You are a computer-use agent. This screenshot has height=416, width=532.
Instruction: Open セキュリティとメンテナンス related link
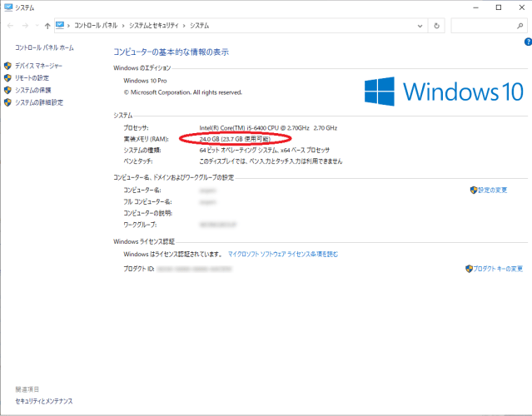click(x=43, y=401)
